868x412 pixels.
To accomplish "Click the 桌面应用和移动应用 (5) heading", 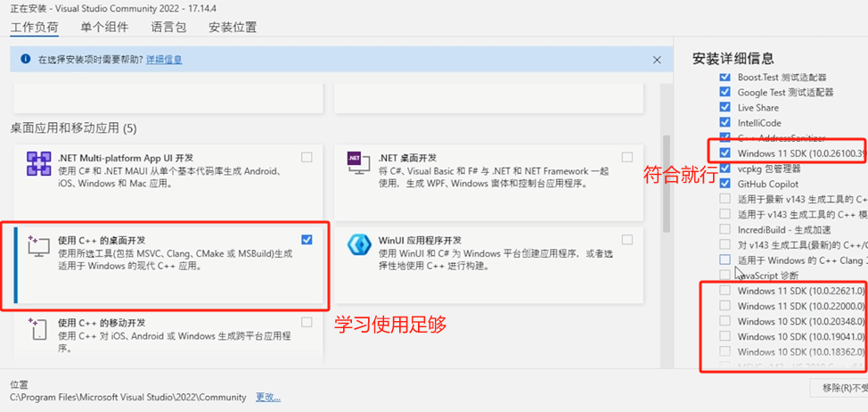I will click(x=74, y=129).
